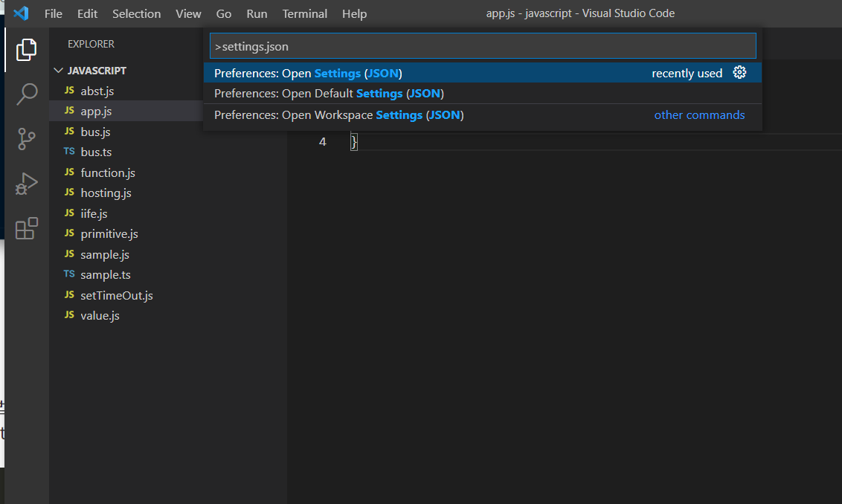This screenshot has width=842, height=504.
Task: Click the JS icon of value.js
Action: click(69, 314)
